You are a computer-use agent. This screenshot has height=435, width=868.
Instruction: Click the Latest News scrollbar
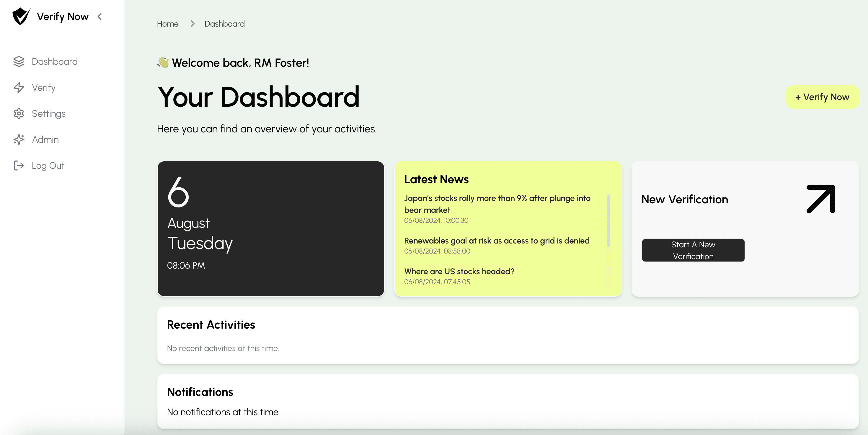[608, 220]
